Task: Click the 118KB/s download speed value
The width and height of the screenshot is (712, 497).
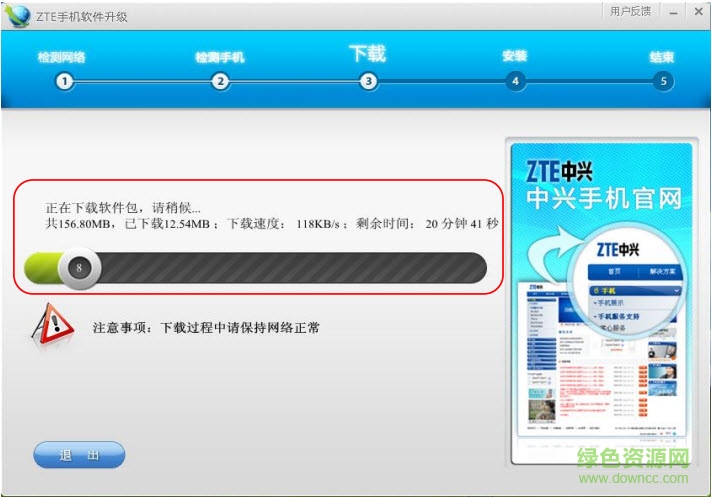Action: click(318, 224)
